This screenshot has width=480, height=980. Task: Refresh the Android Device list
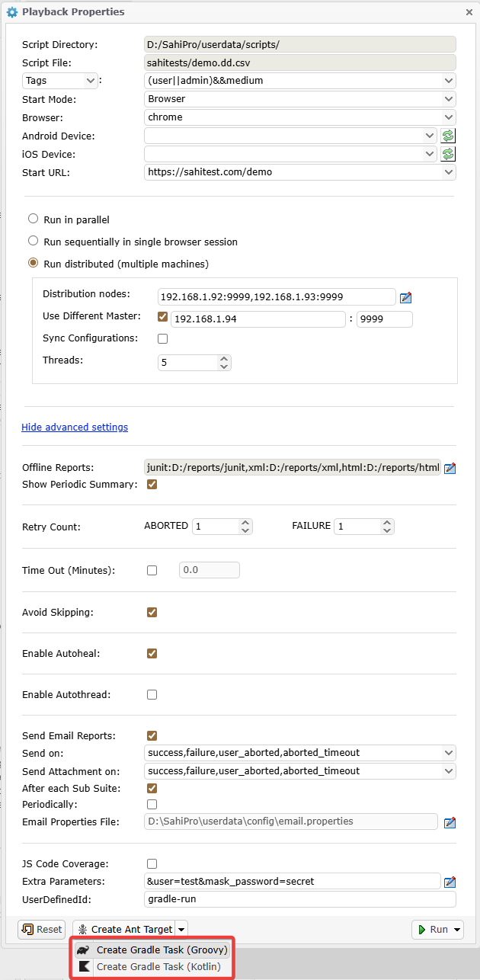point(449,136)
